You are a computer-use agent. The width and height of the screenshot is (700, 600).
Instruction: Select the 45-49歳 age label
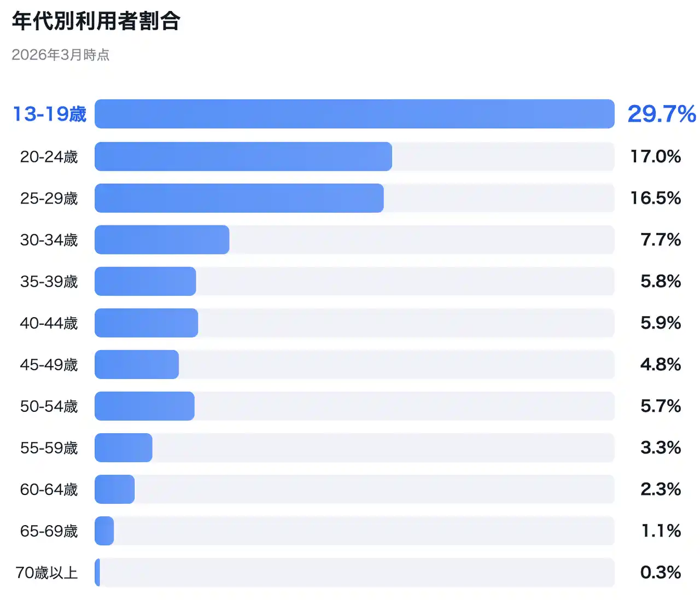click(x=49, y=364)
